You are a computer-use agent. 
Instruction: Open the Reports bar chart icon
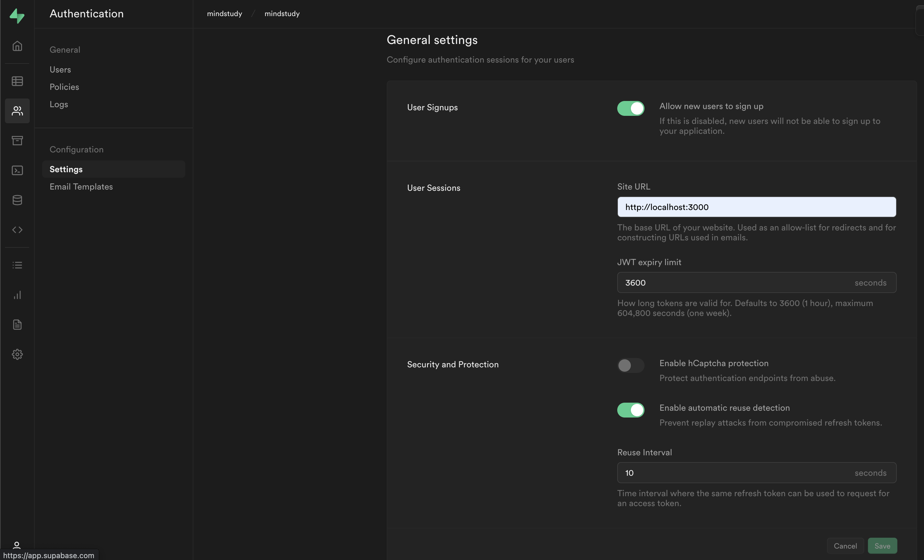click(17, 295)
